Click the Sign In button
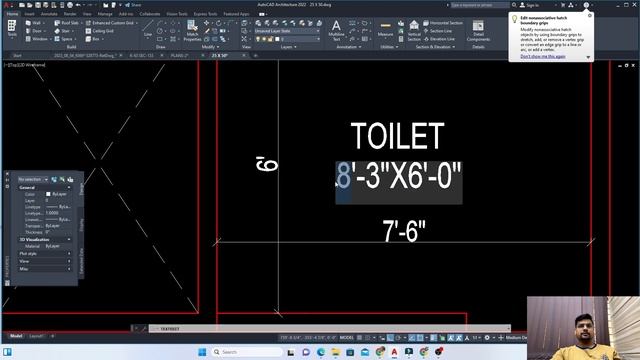This screenshot has width=640, height=360. [529, 5]
